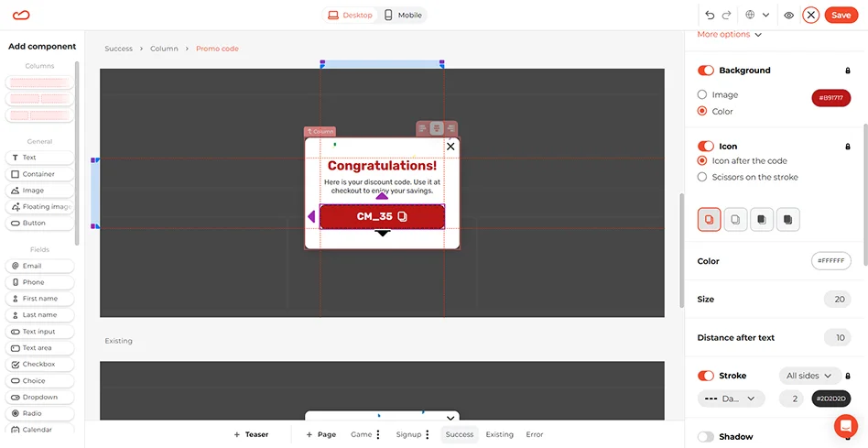Image resolution: width=868 pixels, height=448 pixels.
Task: Click the redo arrow icon
Action: 727,15
